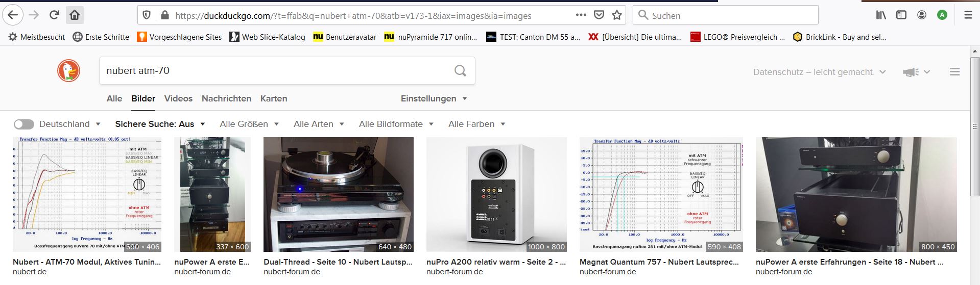Open the Alle Farben filter dropdown
This screenshot has width=980, height=285.
pos(476,124)
